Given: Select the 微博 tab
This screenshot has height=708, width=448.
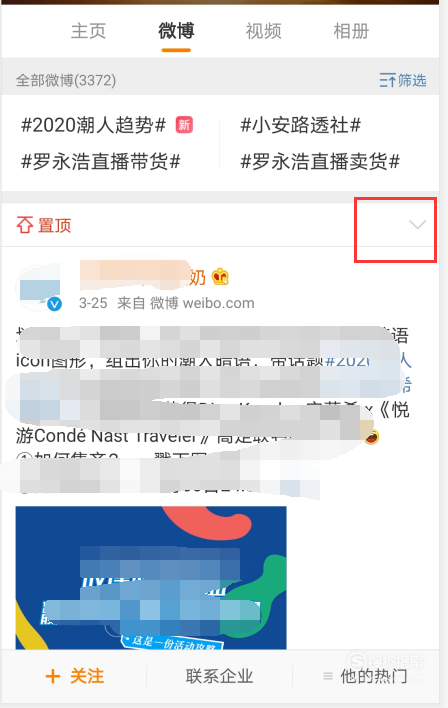Looking at the screenshot, I should point(176,31).
